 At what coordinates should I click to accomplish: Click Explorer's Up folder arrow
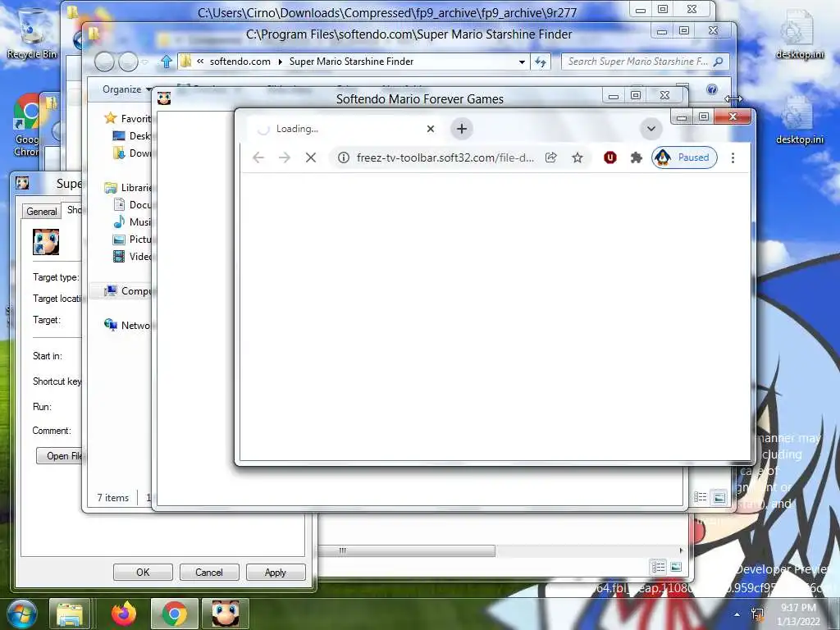166,62
